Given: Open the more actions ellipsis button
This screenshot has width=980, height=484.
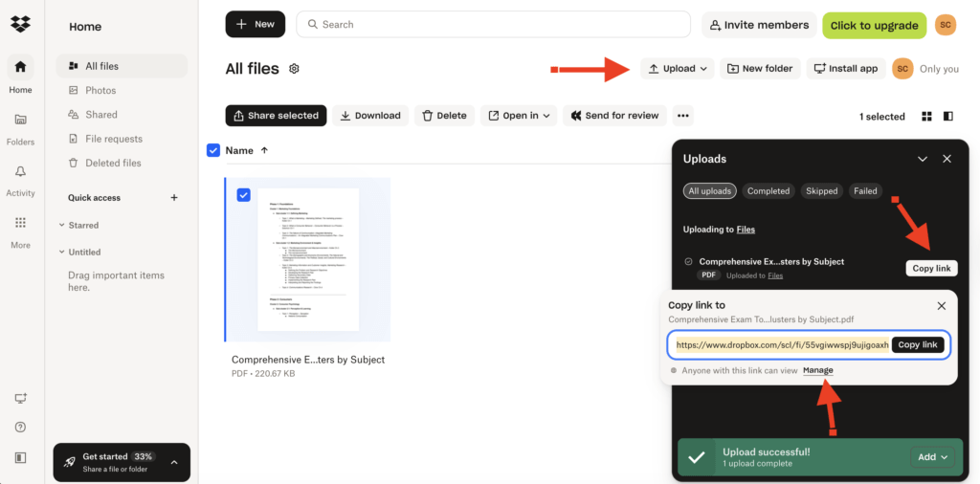Looking at the screenshot, I should click(x=683, y=116).
